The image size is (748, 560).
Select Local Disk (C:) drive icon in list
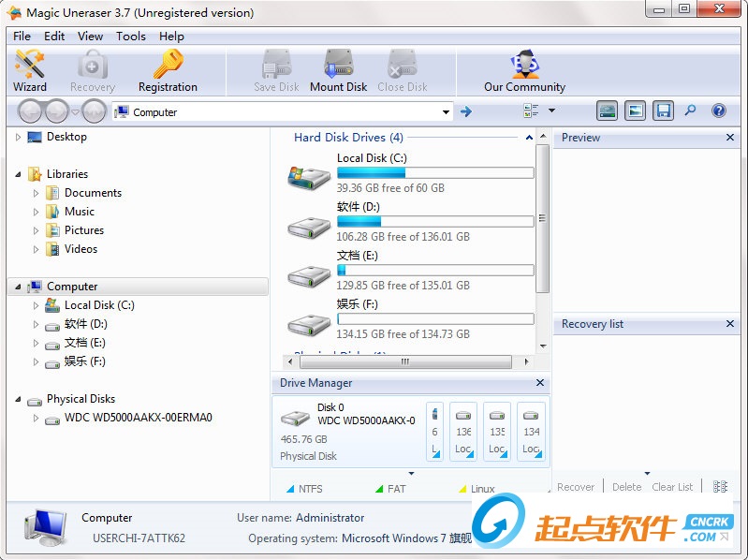click(309, 177)
